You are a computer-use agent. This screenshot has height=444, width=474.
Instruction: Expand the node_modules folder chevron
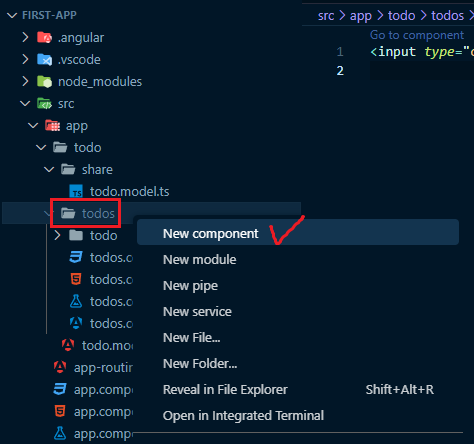pyautogui.click(x=25, y=81)
